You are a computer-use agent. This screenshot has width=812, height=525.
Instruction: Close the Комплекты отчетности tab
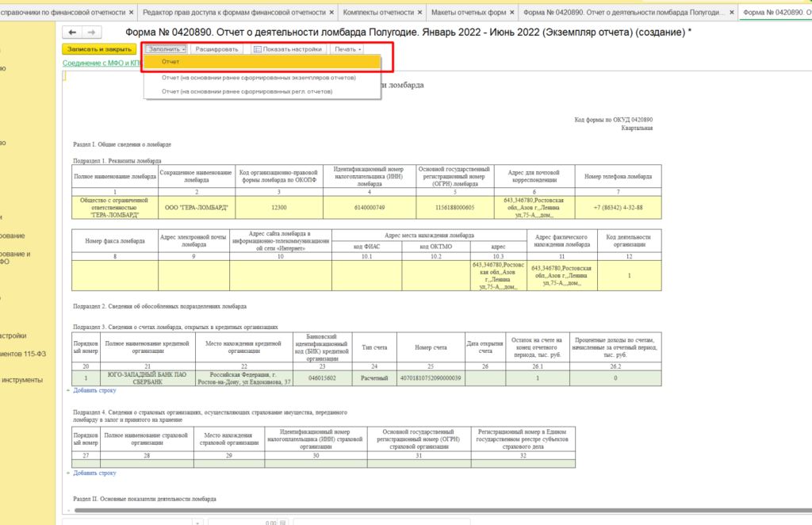421,13
